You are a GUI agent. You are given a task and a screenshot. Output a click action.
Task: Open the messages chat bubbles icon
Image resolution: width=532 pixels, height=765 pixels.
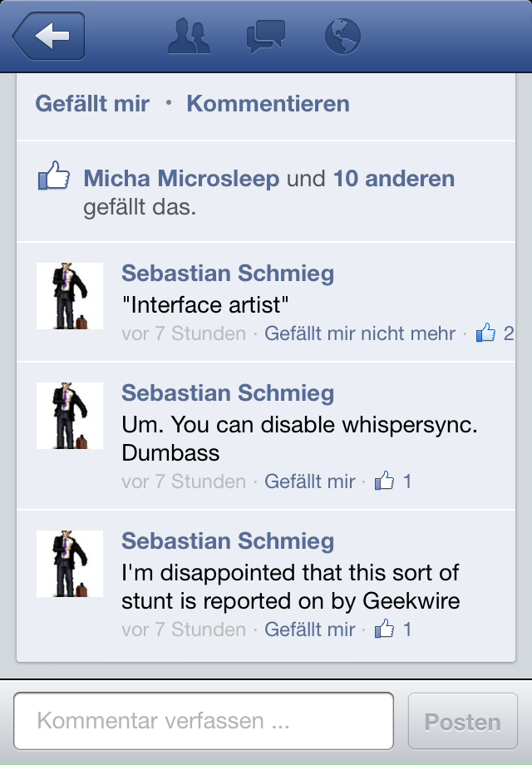(266, 36)
